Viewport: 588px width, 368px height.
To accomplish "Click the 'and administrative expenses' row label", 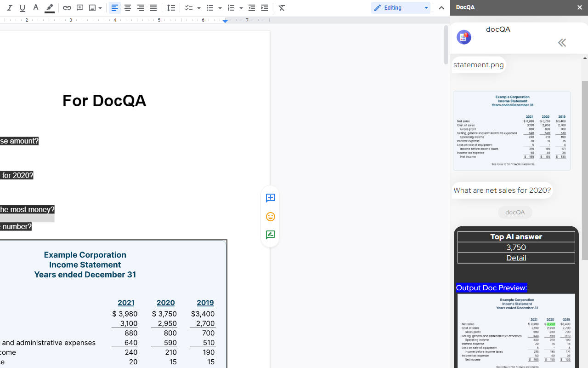I will tap(49, 343).
